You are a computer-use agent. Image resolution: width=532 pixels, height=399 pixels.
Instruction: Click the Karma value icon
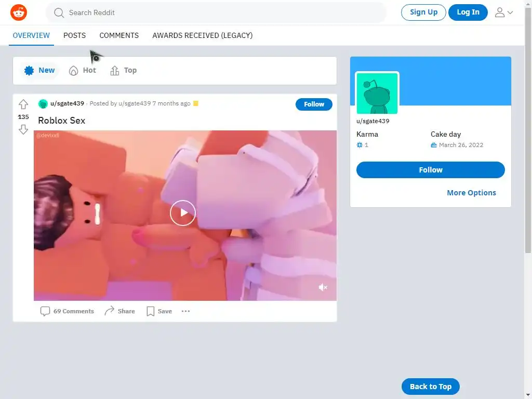(x=360, y=145)
